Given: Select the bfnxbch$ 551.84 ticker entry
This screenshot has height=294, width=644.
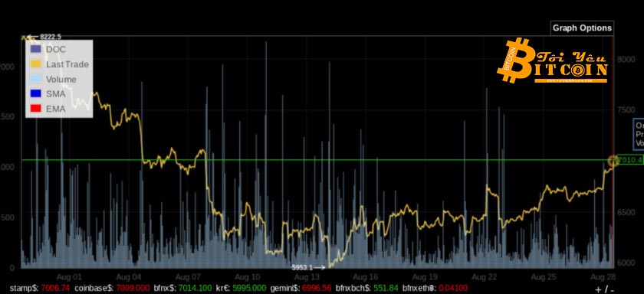Looking at the screenshot, I should click(x=366, y=289).
